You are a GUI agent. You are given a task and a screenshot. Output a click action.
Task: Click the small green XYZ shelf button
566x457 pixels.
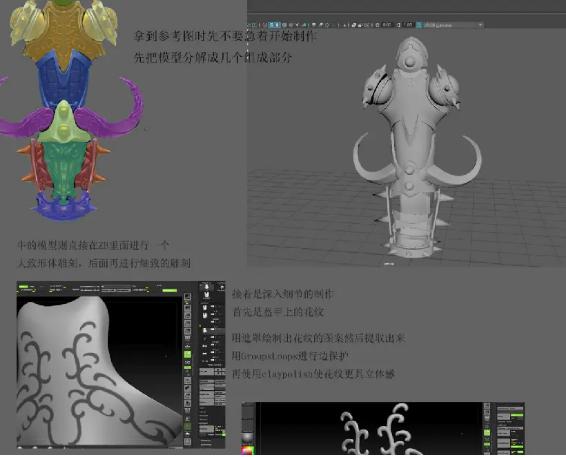[187, 367]
